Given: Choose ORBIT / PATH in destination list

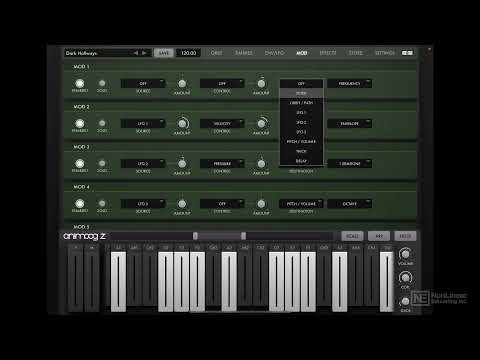Looking at the screenshot, I should pyautogui.click(x=301, y=103).
